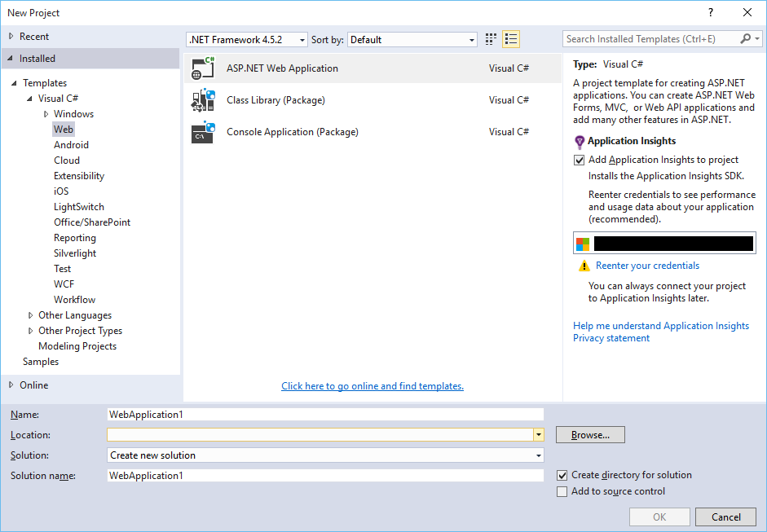Screen dimensions: 767x532
Task: Open the help question mark button
Action: [711, 13]
